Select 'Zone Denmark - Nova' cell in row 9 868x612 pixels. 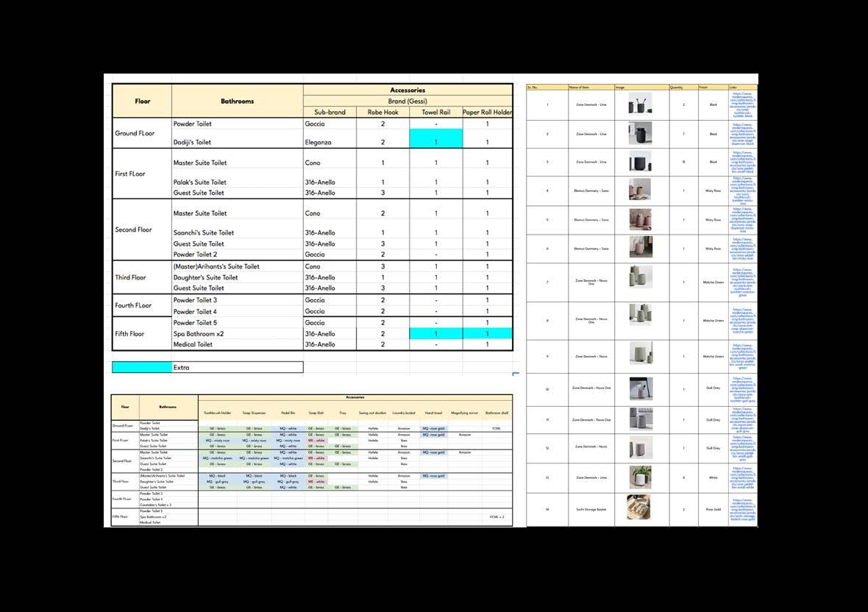pos(591,356)
